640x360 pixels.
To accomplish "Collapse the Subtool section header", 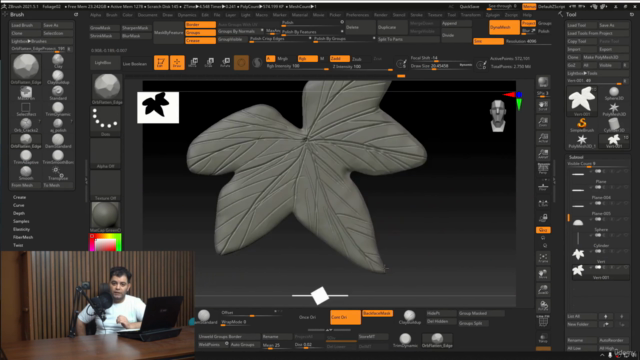I will tap(576, 157).
